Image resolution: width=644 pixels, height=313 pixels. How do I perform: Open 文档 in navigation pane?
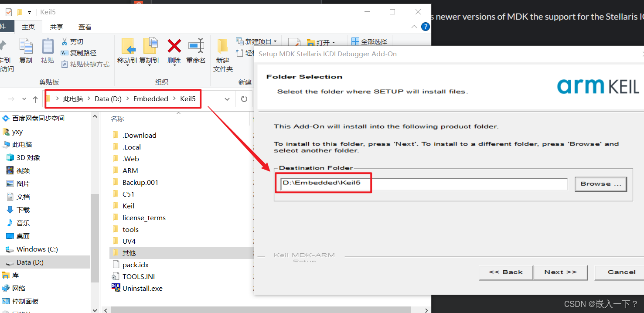pos(23,197)
